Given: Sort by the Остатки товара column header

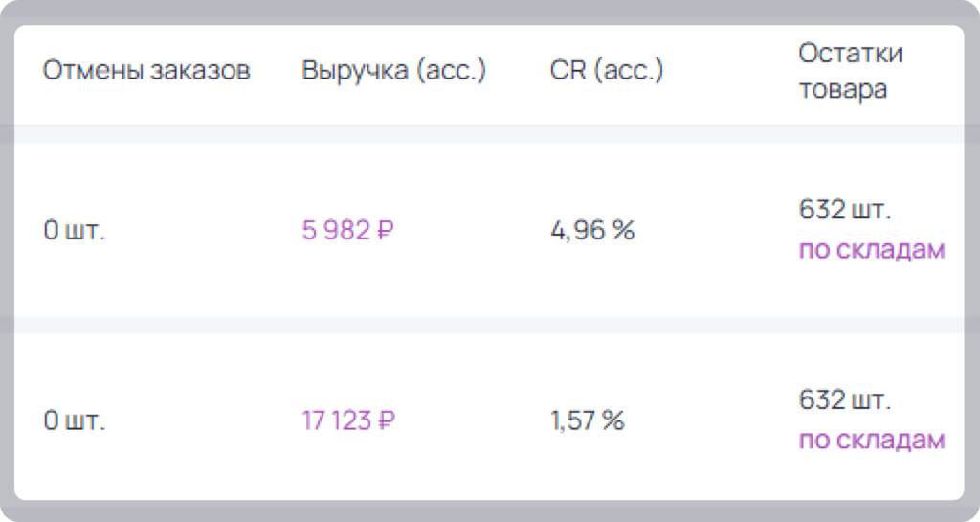Looking at the screenshot, I should pyautogui.click(x=850, y=71).
